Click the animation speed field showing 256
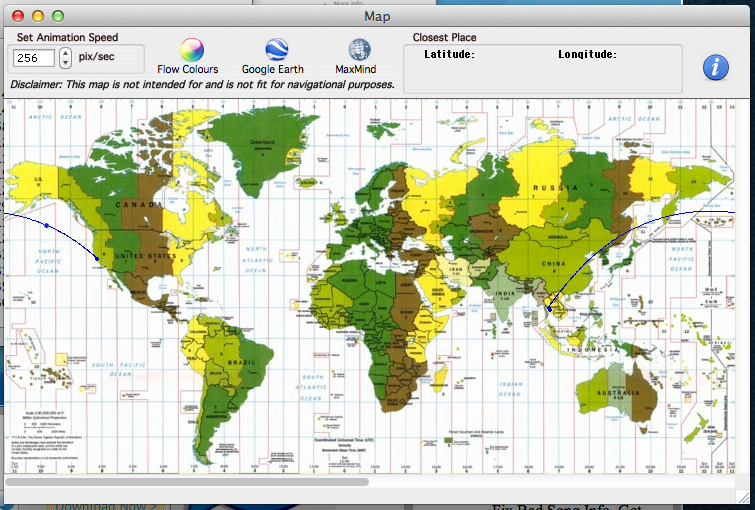Screen dimensions: 755x510 click(34, 58)
